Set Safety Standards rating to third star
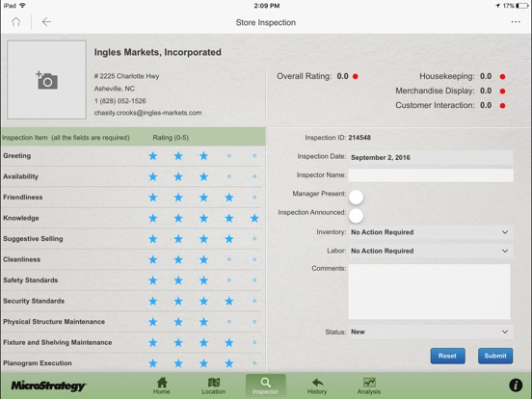 pos(203,280)
